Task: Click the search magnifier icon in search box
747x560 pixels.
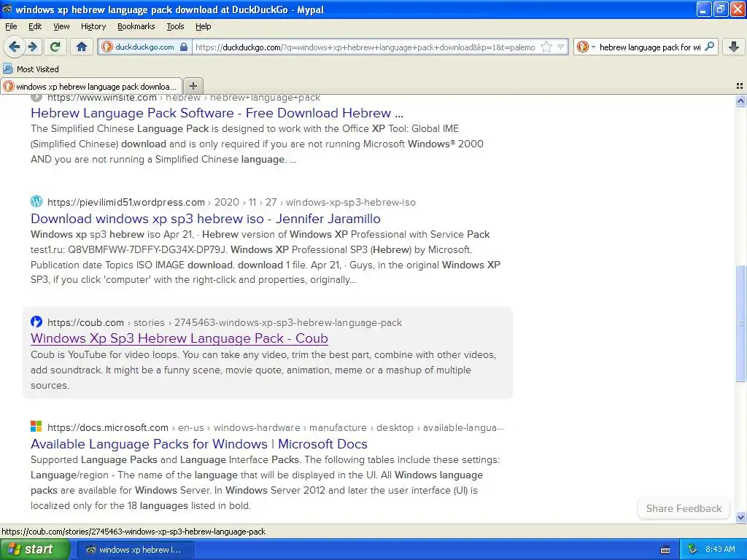Action: tap(709, 46)
